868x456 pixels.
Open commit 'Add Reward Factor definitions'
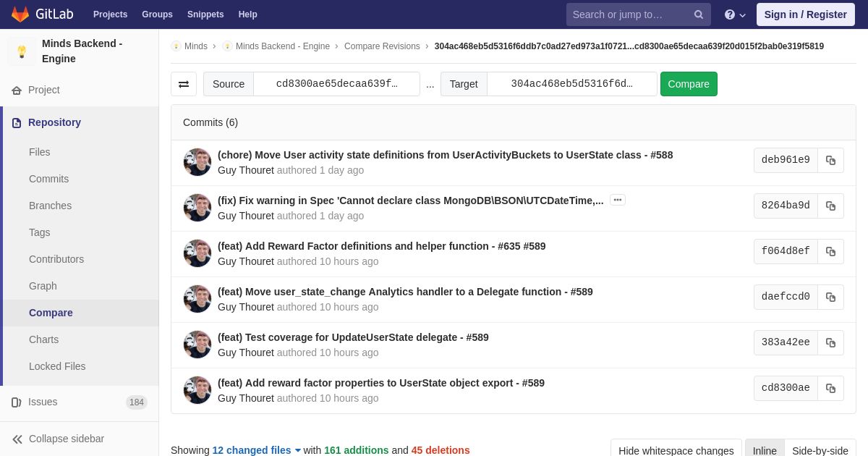[x=382, y=246]
